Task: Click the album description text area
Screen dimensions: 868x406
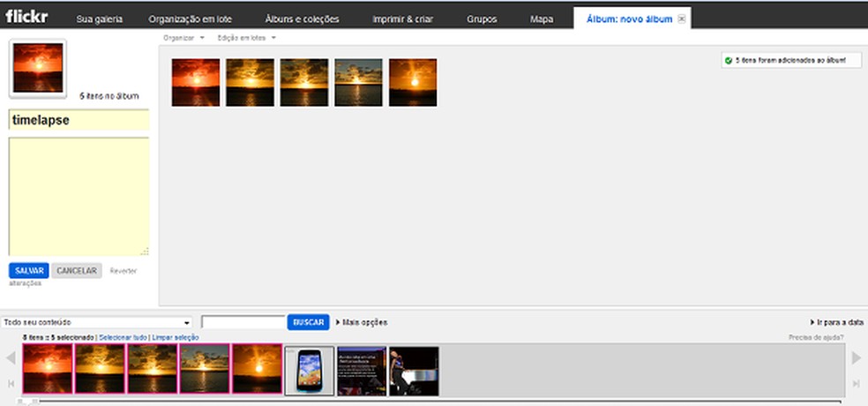Action: point(79,197)
